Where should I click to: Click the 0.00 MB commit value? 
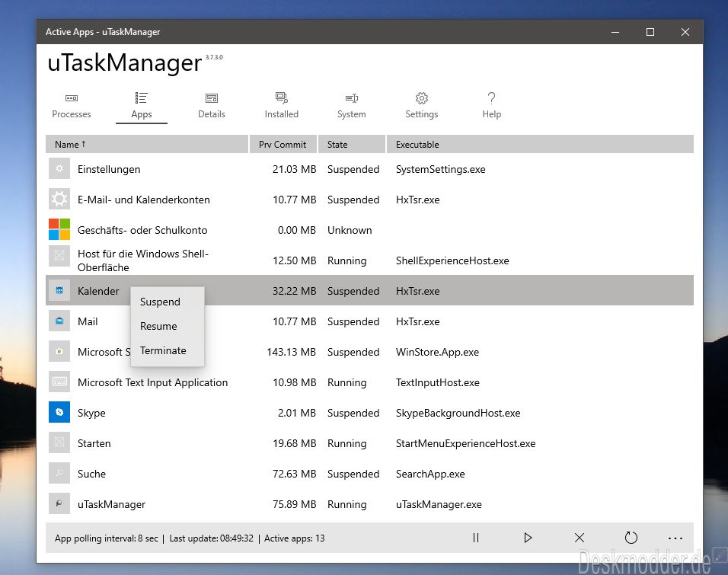point(297,230)
